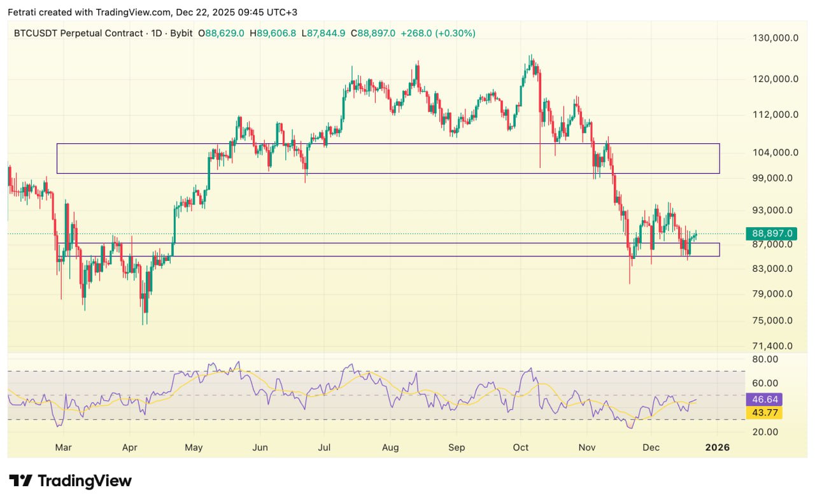Click the Jul label on time axis

click(x=325, y=447)
